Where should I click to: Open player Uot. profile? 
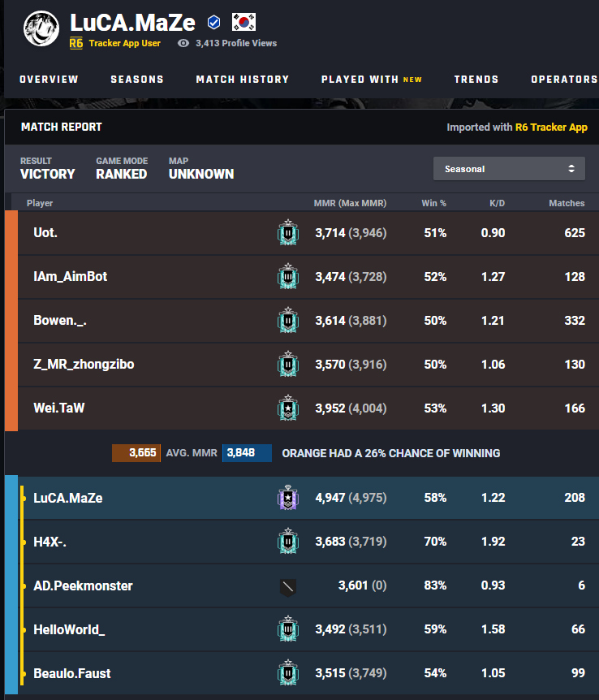[x=45, y=232]
